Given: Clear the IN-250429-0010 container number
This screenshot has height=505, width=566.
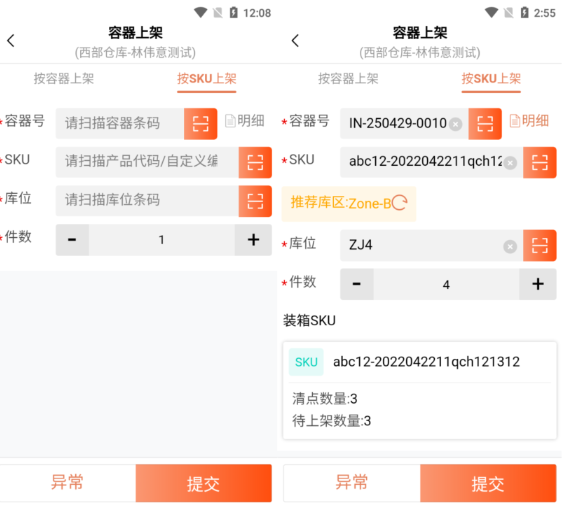Looking at the screenshot, I should (x=456, y=125).
